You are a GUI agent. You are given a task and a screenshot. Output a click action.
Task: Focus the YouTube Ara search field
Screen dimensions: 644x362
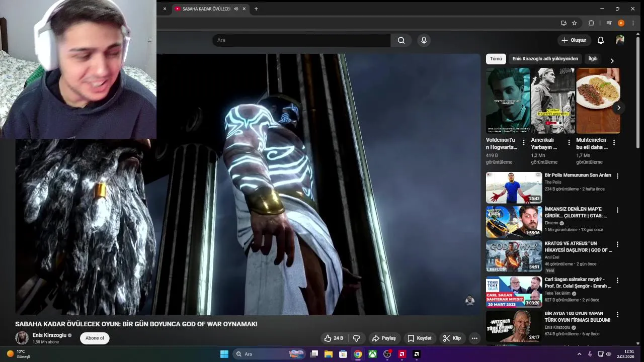click(301, 40)
